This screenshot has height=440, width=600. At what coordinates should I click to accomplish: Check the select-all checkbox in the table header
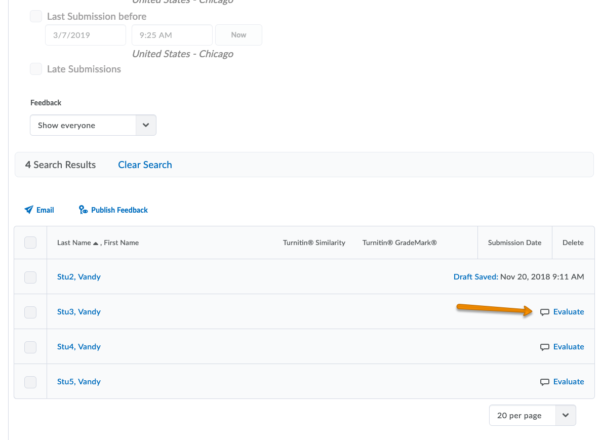click(30, 243)
